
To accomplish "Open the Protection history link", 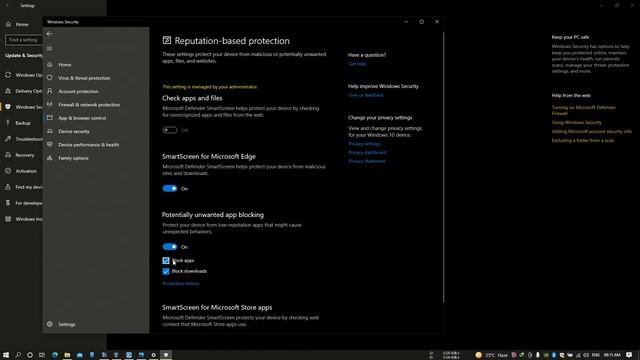I will (181, 283).
